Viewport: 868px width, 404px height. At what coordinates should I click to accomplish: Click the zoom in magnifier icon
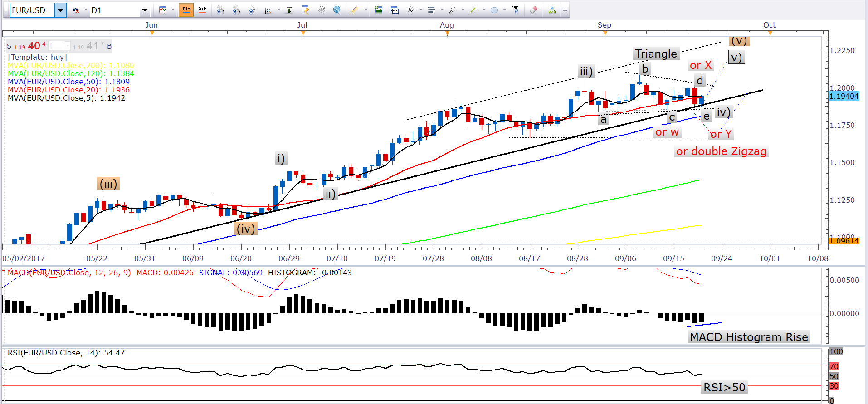coord(220,10)
